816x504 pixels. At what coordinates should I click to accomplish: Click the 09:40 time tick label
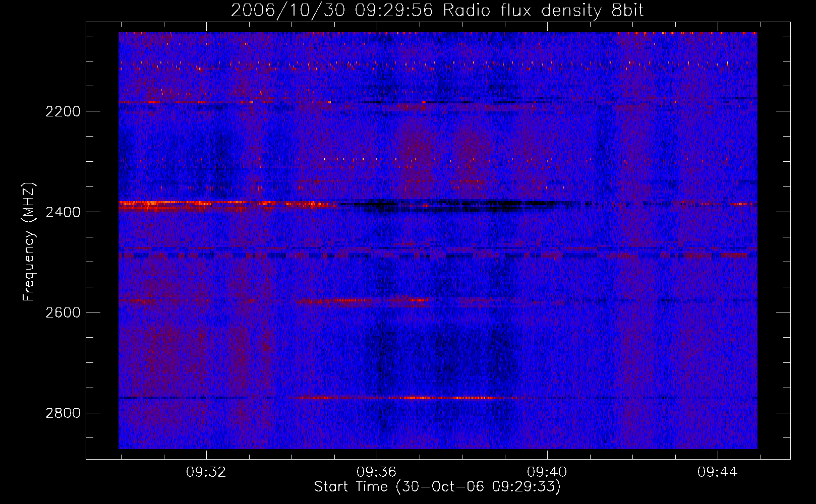(547, 472)
